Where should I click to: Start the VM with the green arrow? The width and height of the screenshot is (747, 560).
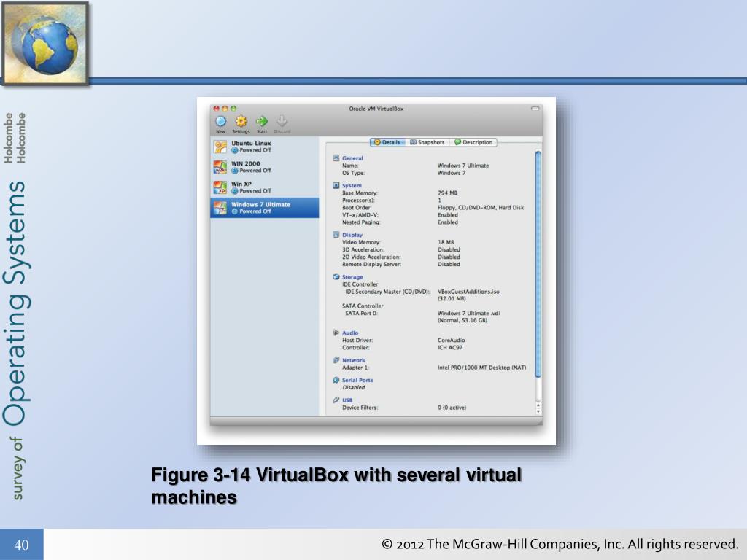pyautogui.click(x=262, y=122)
